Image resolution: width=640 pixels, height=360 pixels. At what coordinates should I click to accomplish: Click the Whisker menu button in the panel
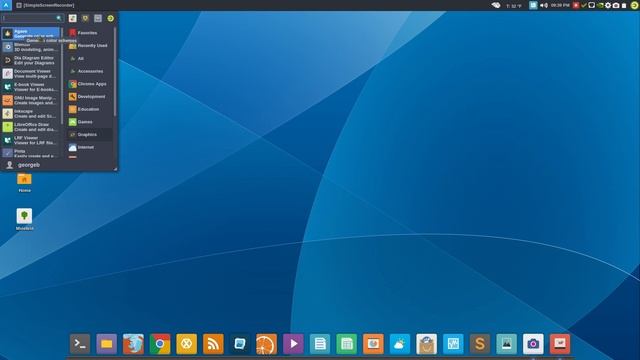[6, 5]
